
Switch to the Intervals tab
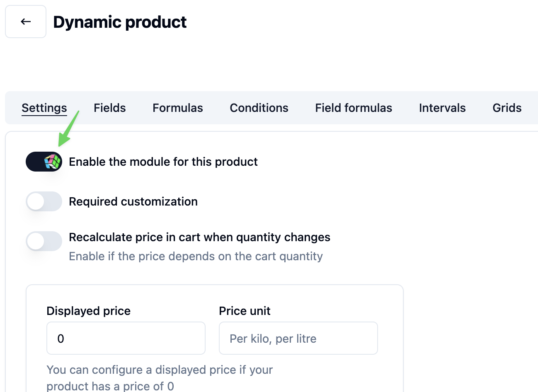click(x=442, y=108)
